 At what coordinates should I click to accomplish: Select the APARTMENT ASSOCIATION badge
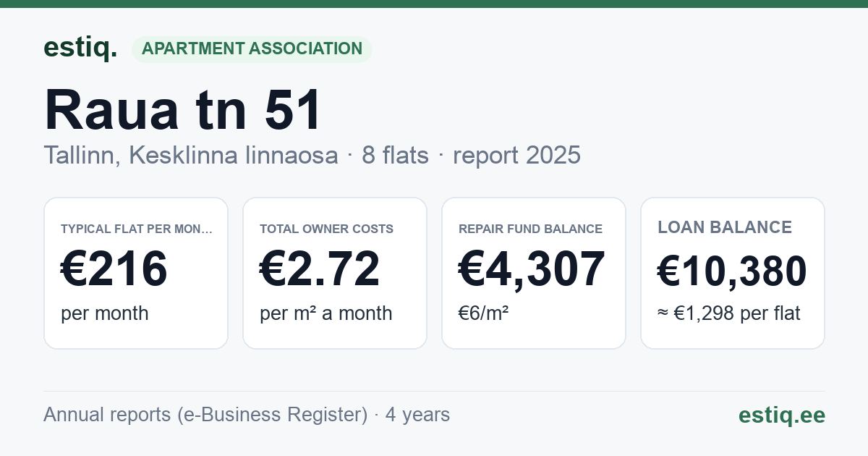tap(252, 49)
